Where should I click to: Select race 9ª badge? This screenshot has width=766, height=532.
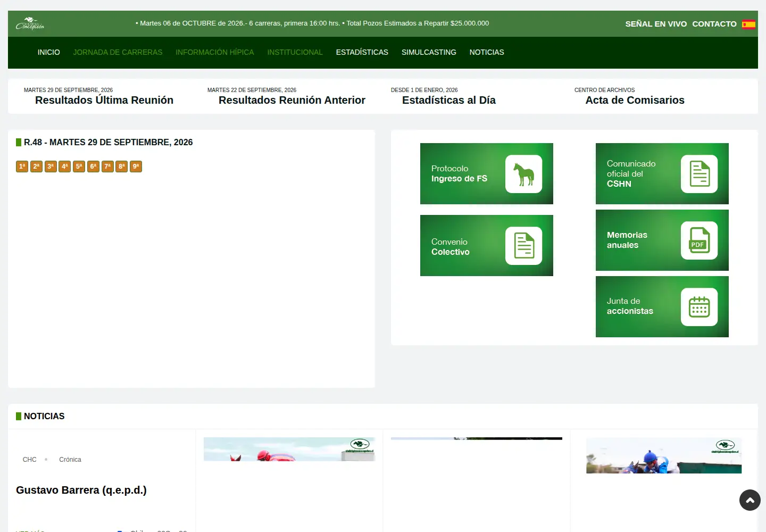point(136,167)
